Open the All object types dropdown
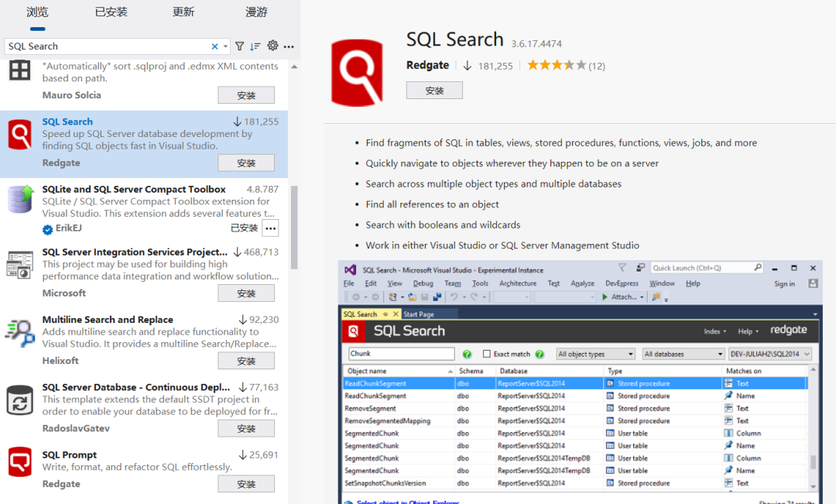This screenshot has height=504, width=836. click(595, 354)
